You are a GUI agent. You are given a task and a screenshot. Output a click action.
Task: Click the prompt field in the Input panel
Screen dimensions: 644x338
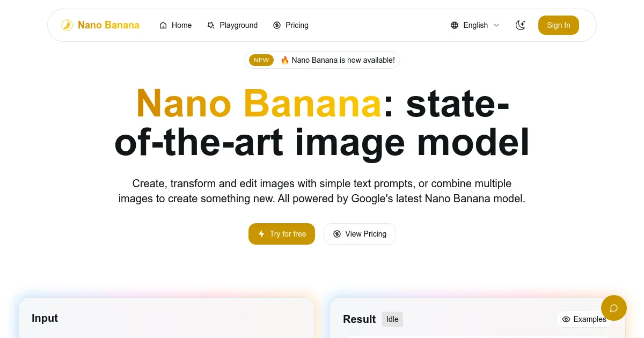pyautogui.click(x=166, y=336)
